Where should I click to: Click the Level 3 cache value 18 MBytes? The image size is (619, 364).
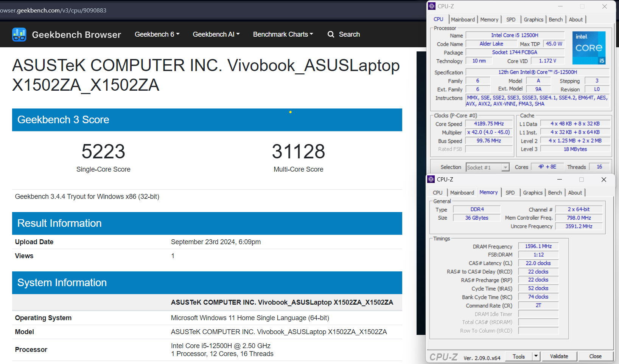tap(575, 149)
